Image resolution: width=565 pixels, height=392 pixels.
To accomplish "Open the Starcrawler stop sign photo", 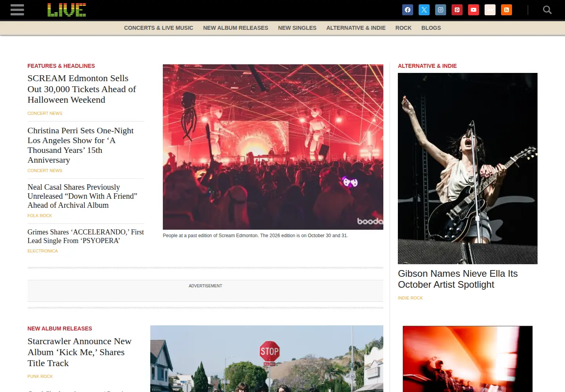I will pyautogui.click(x=267, y=359).
